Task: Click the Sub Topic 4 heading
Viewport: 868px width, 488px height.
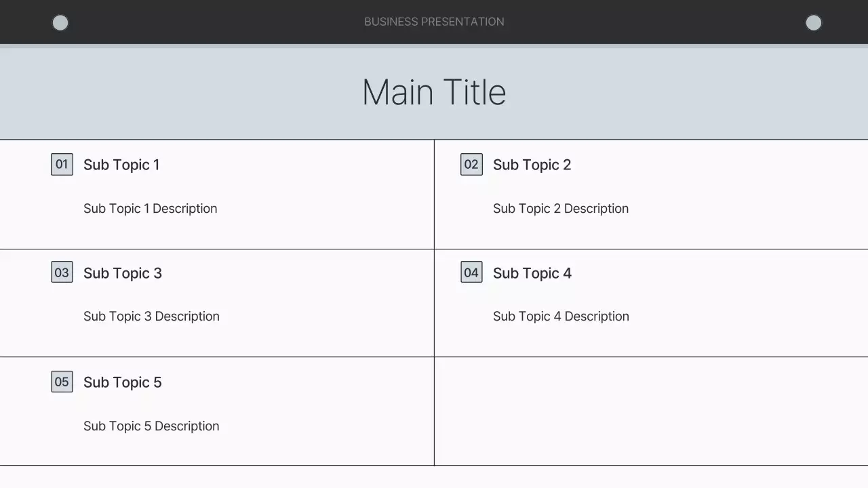Action: tap(532, 273)
